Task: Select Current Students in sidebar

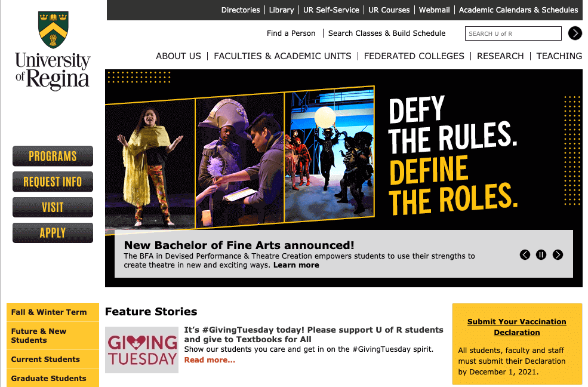Action: pos(45,360)
